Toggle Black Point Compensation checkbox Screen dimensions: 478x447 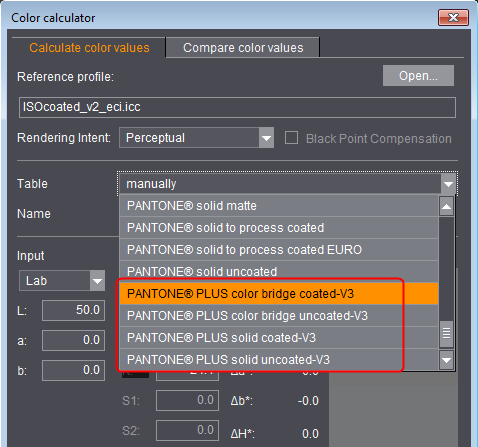pos(291,138)
